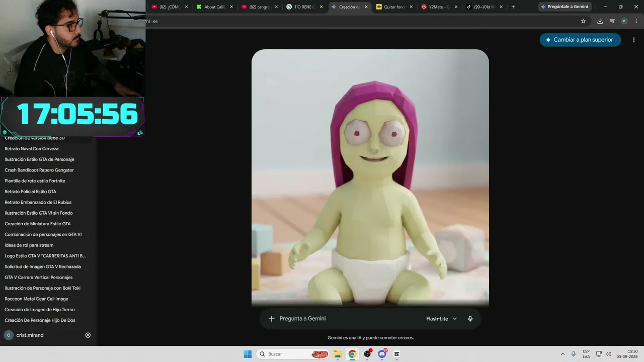Bookmark page with the star icon
Viewport: 644px width, 362px height.
(583, 21)
